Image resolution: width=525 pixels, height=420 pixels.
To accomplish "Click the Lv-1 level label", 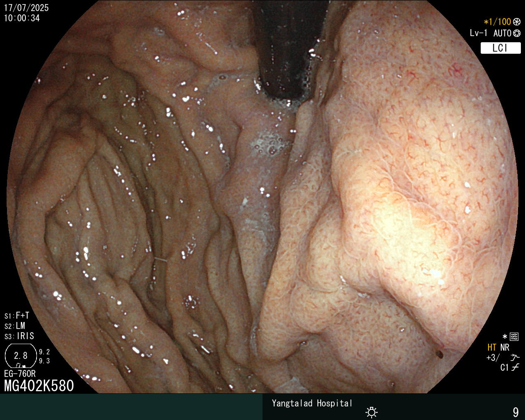I will (479, 33).
